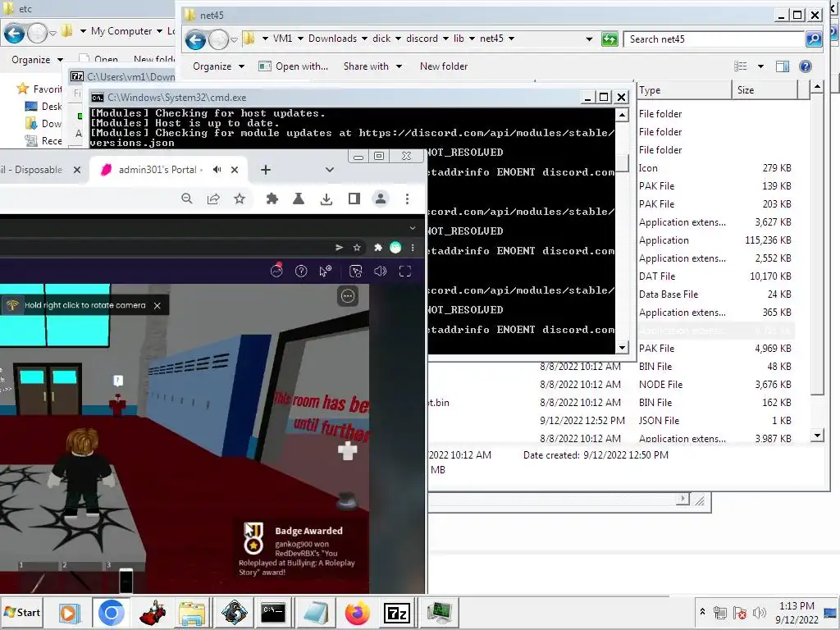This screenshot has height=630, width=840.
Task: Open Chrome from the taskbar
Action: 111,613
